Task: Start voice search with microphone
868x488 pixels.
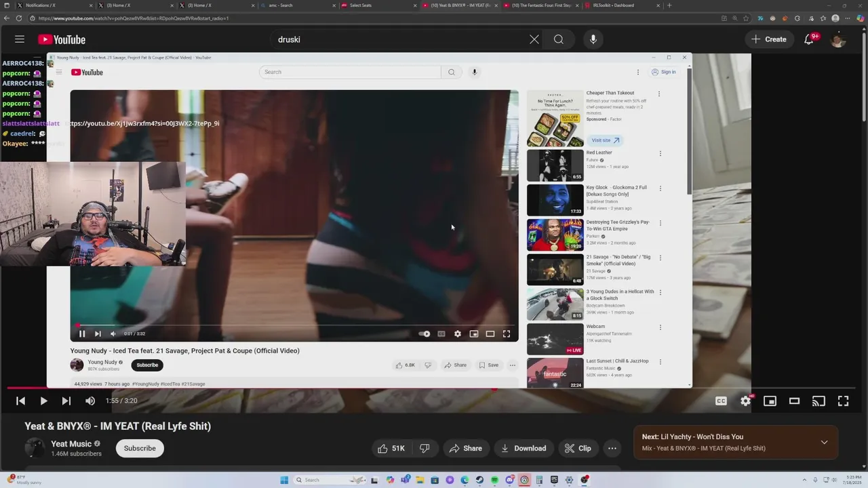Action: point(593,39)
